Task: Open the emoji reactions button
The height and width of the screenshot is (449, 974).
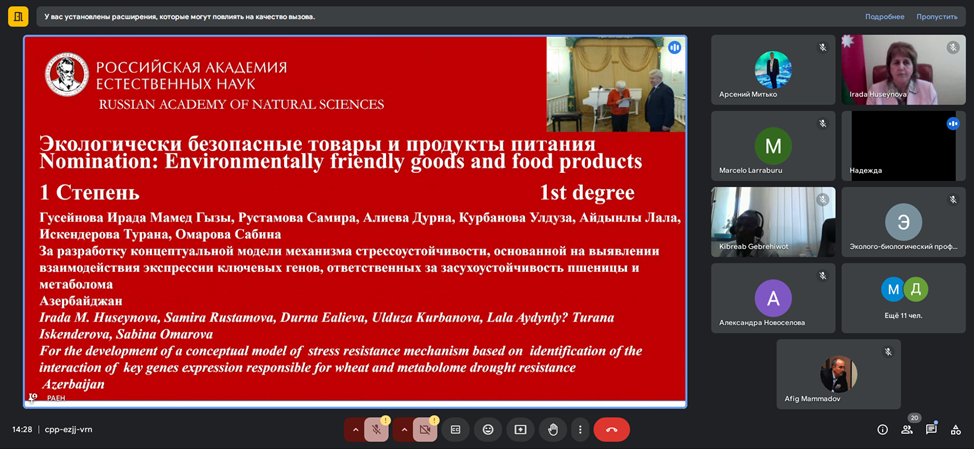Action: point(488,429)
